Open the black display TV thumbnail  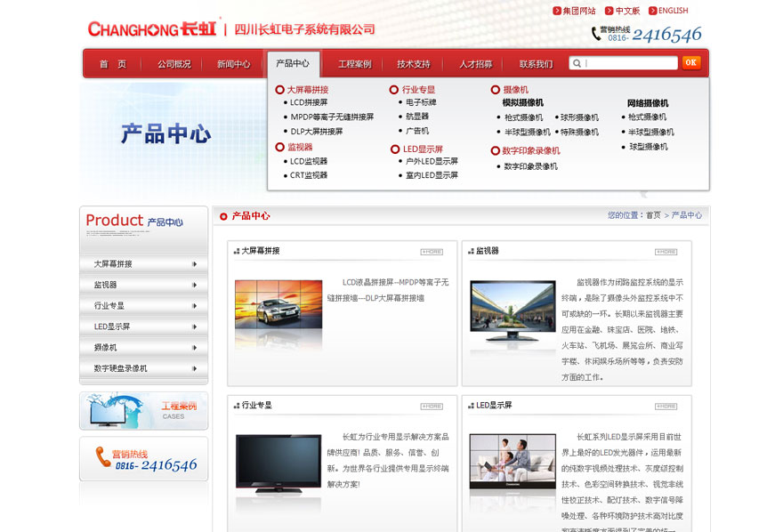click(x=278, y=463)
